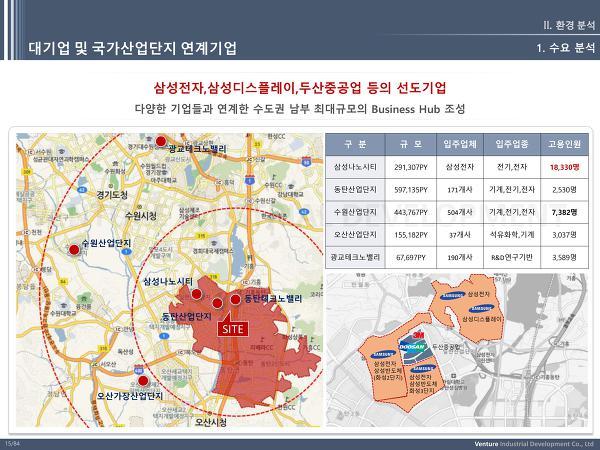Click the 190개사 cell

[460, 258]
